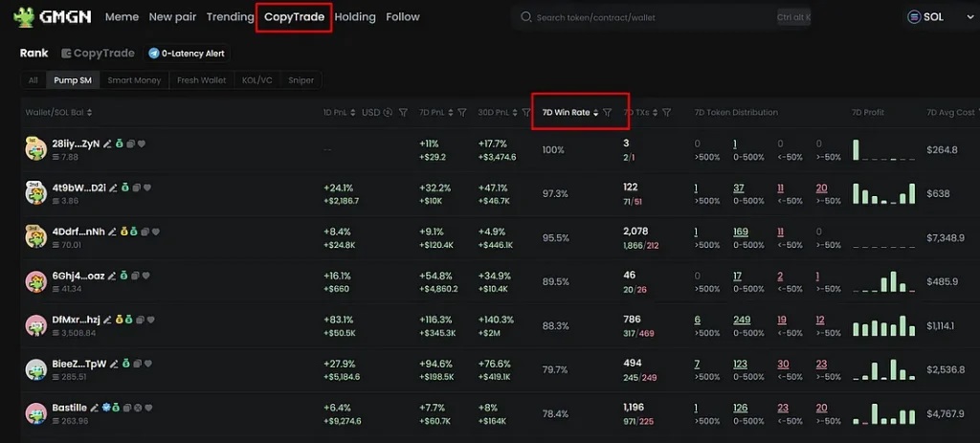Click the 28iiy...ZyN frog avatar
The width and height of the screenshot is (980, 443).
click(x=36, y=149)
